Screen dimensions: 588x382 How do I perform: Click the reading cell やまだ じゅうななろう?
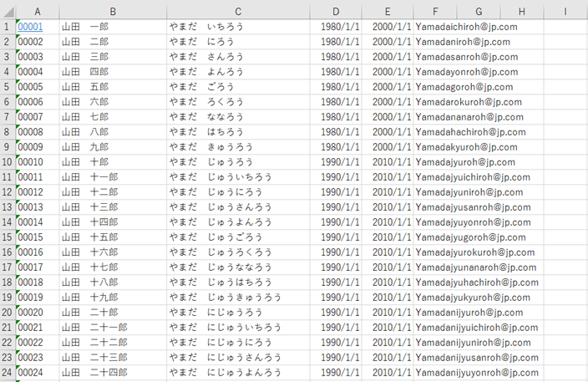[238, 267]
